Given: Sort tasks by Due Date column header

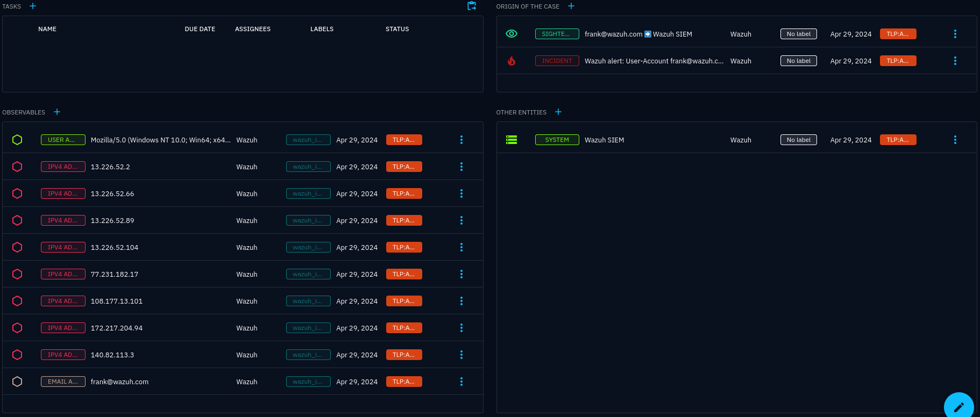Looking at the screenshot, I should pos(200,29).
